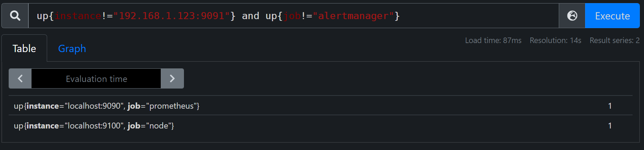Click the value 1 for localhost:9090
The width and height of the screenshot is (644, 150).
(610, 106)
